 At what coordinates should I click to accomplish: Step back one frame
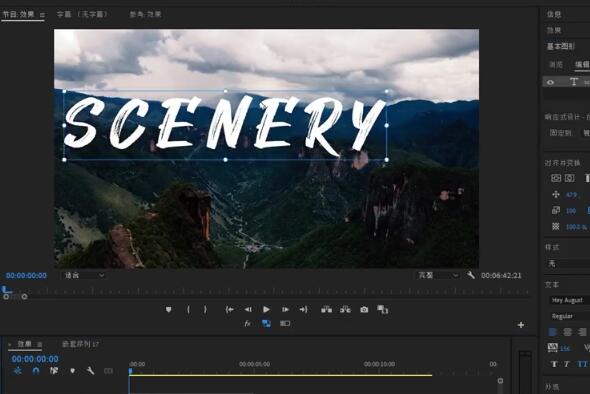click(248, 309)
